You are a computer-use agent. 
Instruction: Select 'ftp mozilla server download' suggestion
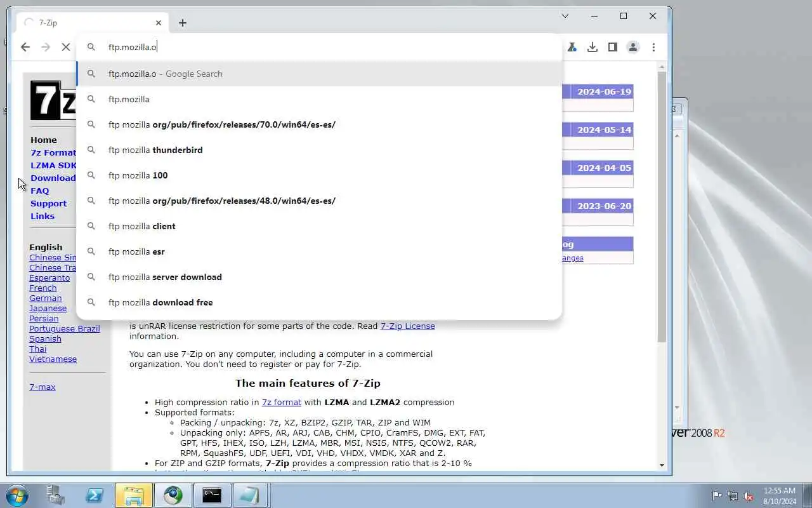(x=319, y=277)
